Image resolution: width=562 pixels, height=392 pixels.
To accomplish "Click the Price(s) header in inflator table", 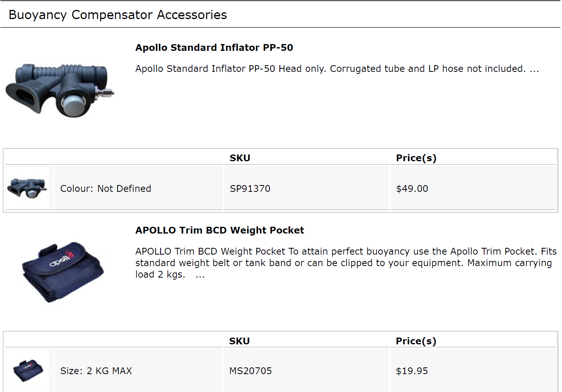I will [416, 158].
